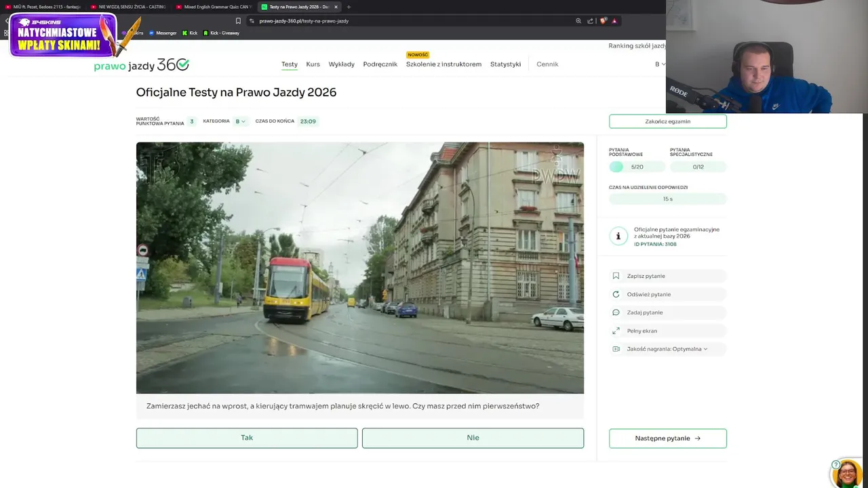Expand Jakość nagrania: Optymalna dropdown
Viewport: 868px width, 488px height.
[667, 349]
